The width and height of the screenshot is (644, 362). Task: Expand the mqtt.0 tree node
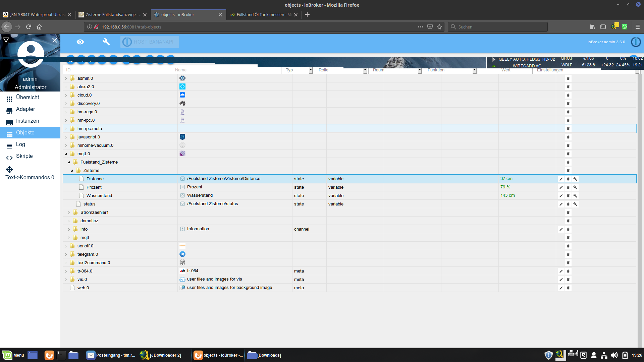click(65, 154)
